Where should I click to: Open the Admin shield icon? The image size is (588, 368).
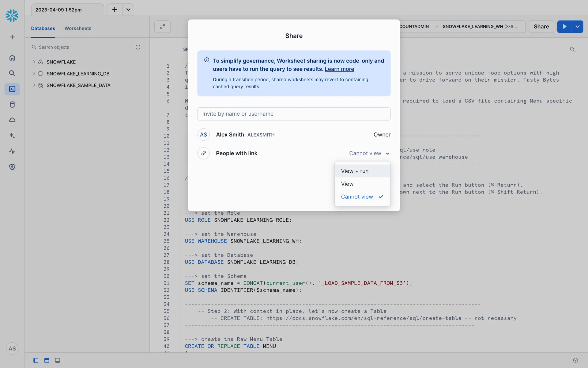(12, 167)
